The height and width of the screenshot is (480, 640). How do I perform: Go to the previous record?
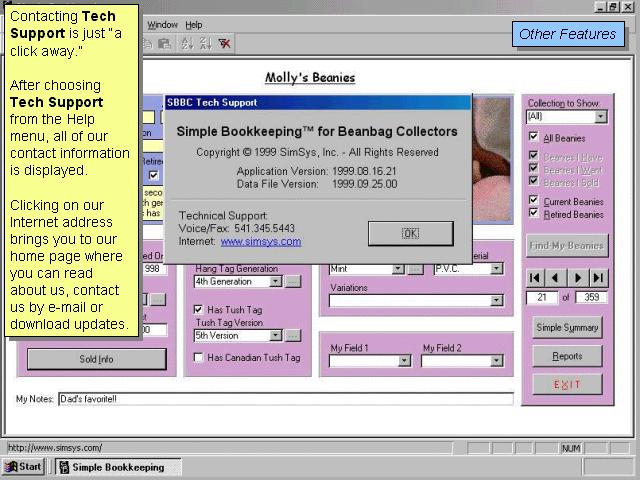[556, 277]
